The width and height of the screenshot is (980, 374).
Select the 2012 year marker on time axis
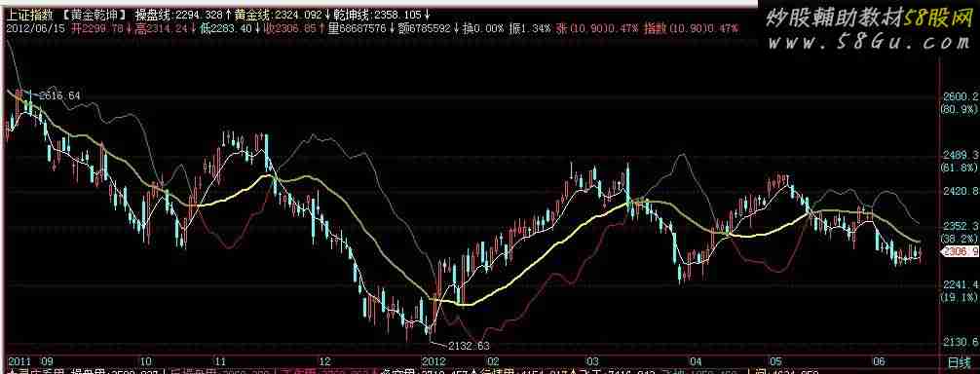pyautogui.click(x=433, y=361)
